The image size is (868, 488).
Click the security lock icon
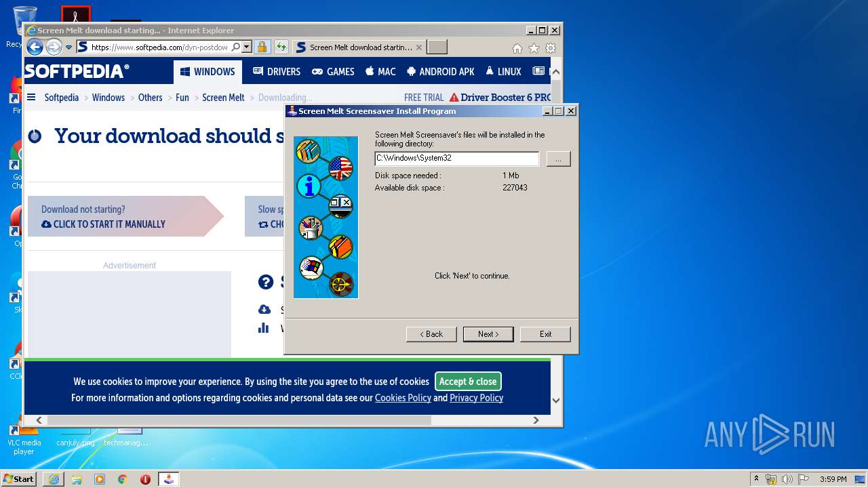click(262, 47)
